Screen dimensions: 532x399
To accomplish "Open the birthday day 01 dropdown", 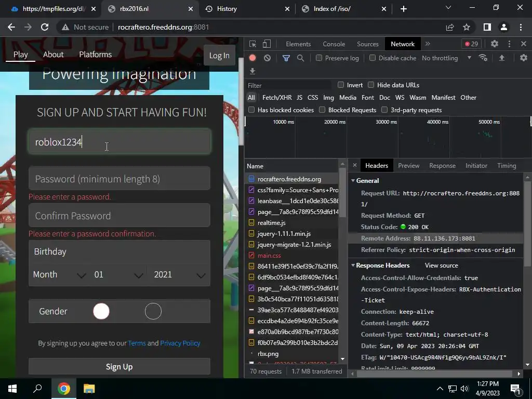I will point(118,274).
